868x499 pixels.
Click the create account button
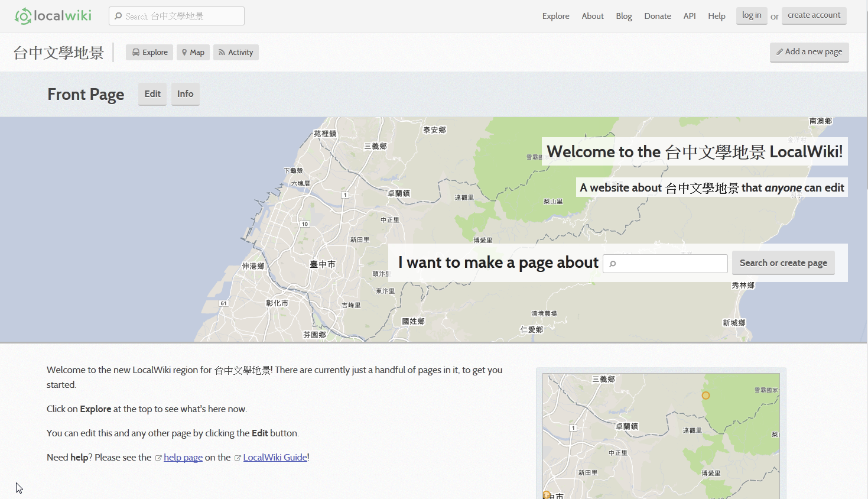pos(814,15)
